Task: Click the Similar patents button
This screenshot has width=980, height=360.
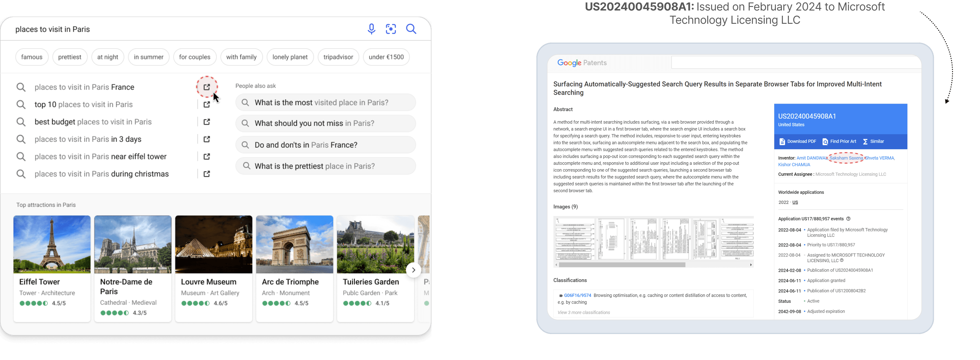Action: [873, 142]
